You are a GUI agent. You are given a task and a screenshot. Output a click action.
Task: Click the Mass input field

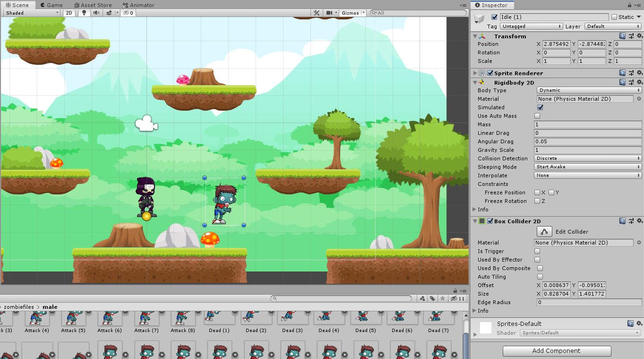click(588, 124)
